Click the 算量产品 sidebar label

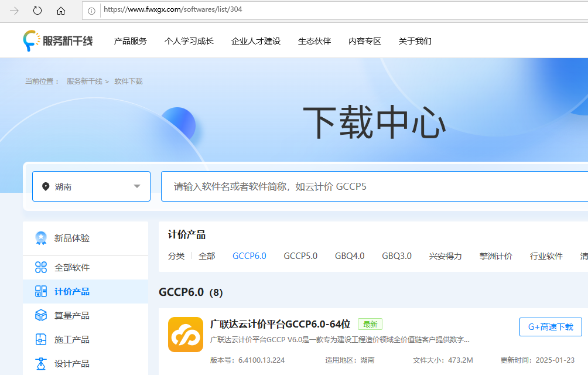pyautogui.click(x=72, y=315)
